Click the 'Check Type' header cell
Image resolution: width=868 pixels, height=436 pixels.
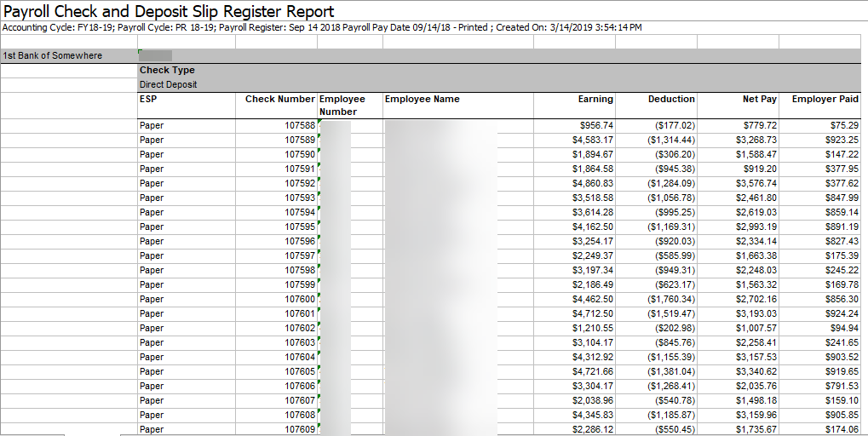(167, 71)
